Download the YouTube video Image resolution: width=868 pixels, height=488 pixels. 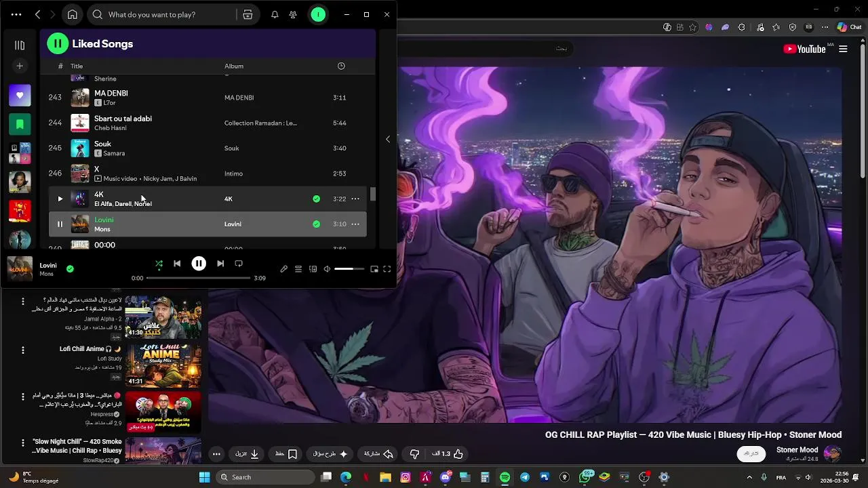247,454
